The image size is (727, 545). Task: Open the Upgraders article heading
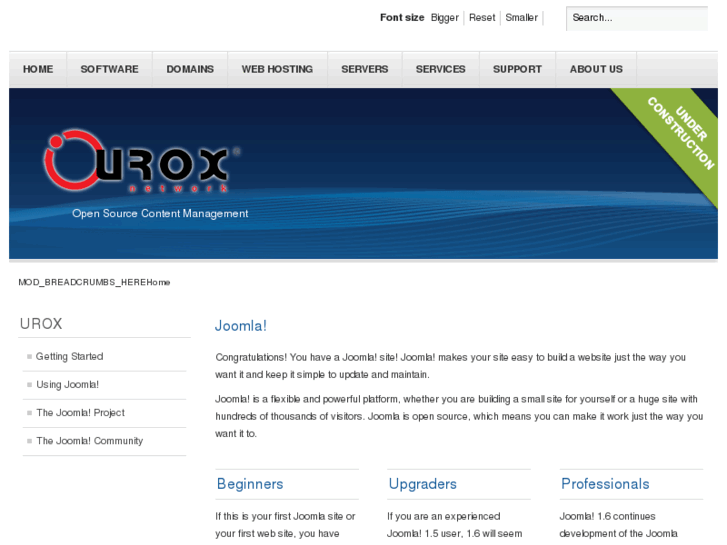click(423, 484)
